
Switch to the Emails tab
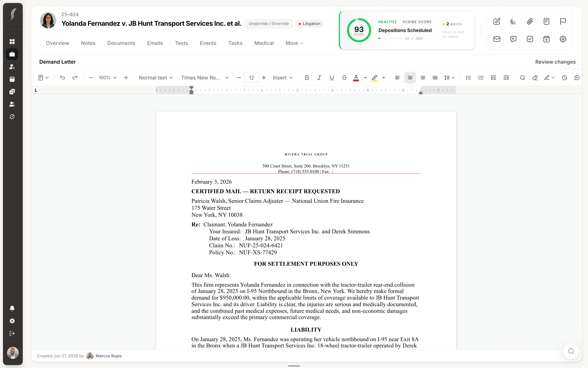[x=155, y=43]
